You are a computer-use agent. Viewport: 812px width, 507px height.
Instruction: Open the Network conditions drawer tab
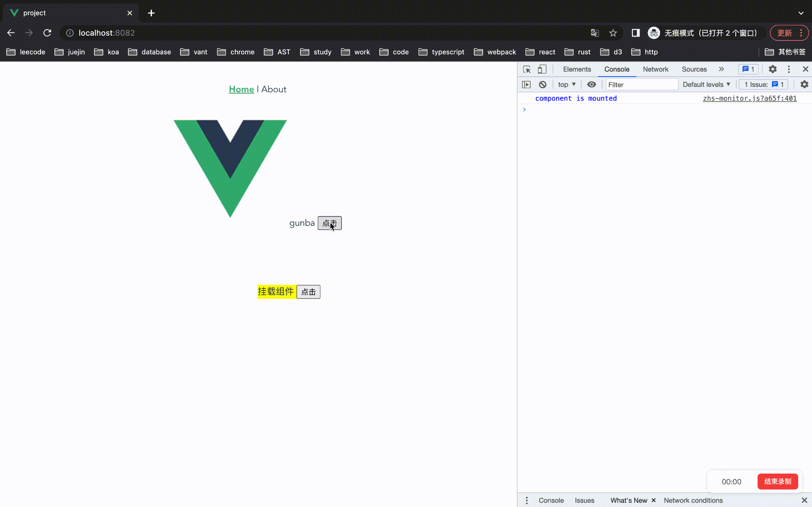(x=693, y=500)
